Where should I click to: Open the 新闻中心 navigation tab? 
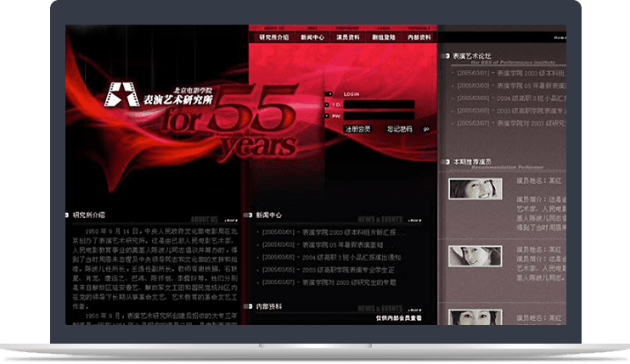[x=312, y=37]
